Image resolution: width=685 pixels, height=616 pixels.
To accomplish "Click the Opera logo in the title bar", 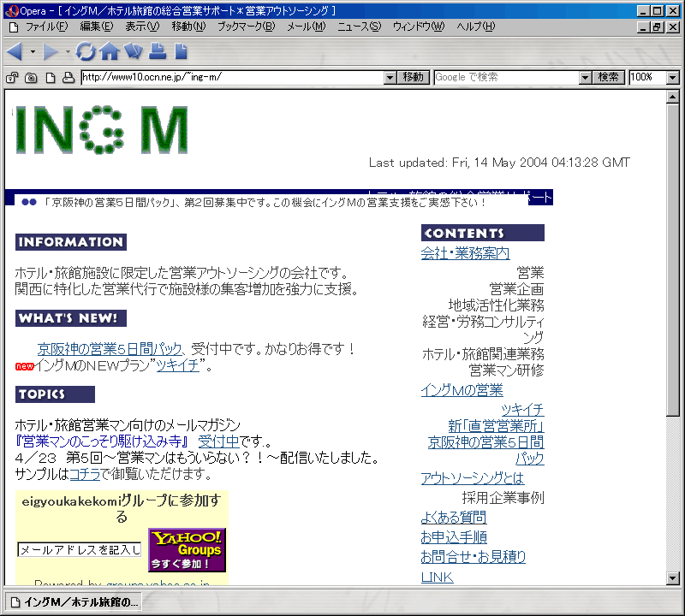I will (x=12, y=11).
